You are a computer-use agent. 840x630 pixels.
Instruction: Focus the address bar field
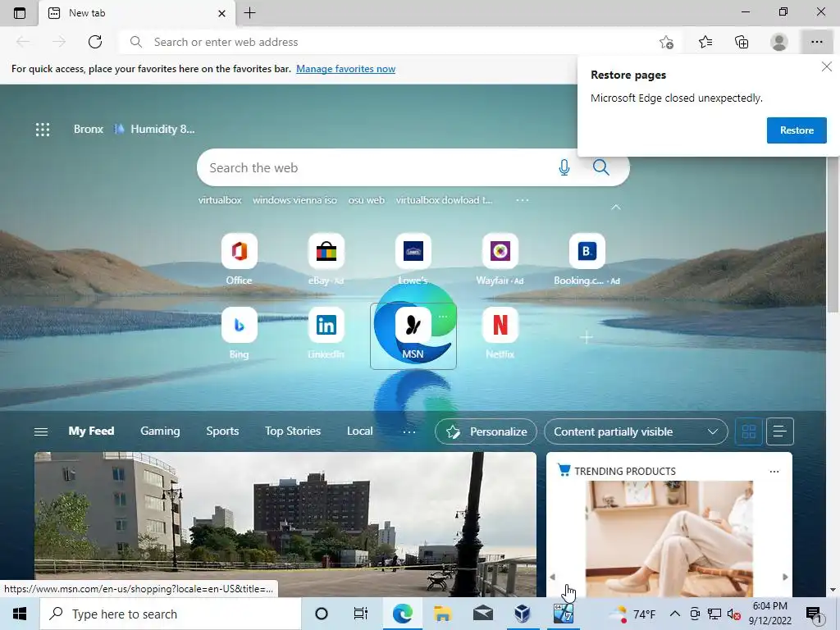(396, 42)
